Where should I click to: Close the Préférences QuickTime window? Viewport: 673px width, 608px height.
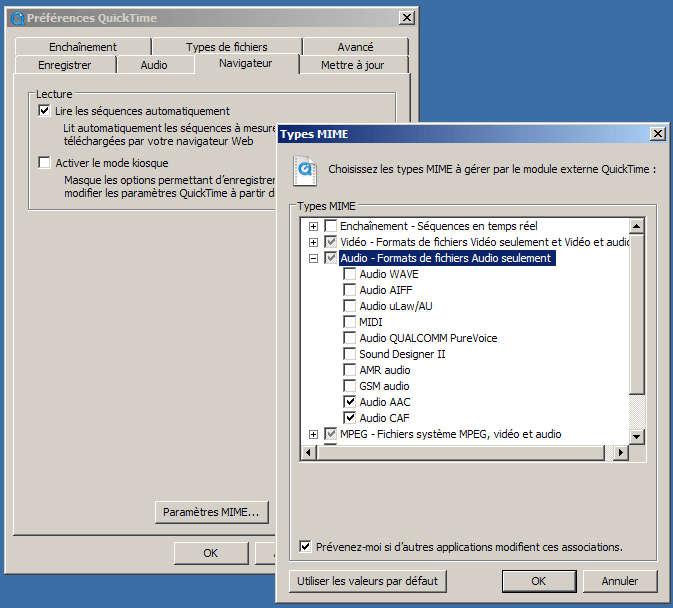coord(406,18)
